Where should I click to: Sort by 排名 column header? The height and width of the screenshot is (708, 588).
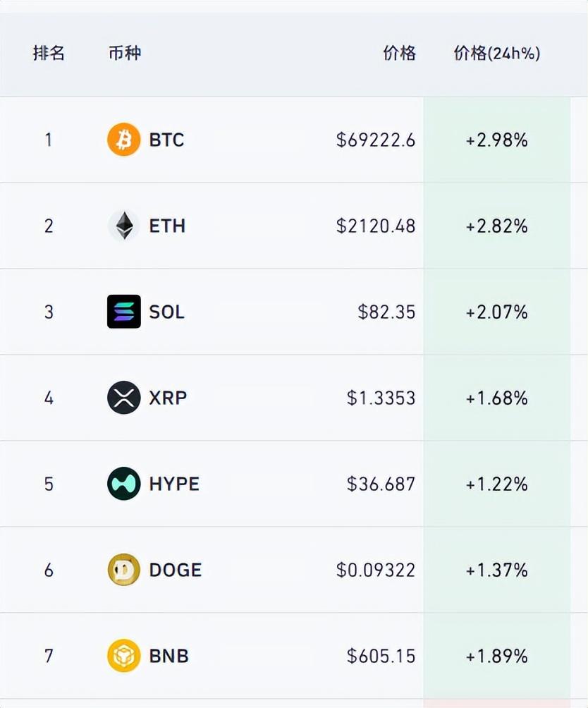49,53
